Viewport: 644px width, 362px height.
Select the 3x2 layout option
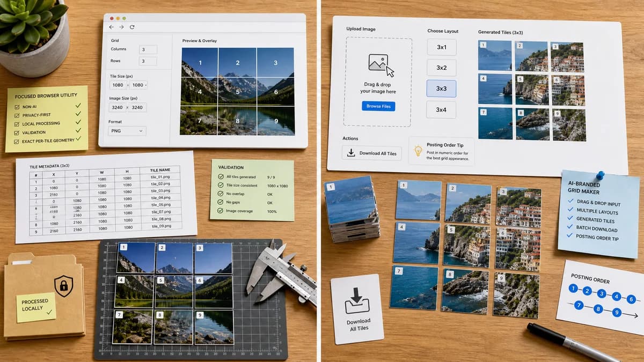tap(441, 68)
